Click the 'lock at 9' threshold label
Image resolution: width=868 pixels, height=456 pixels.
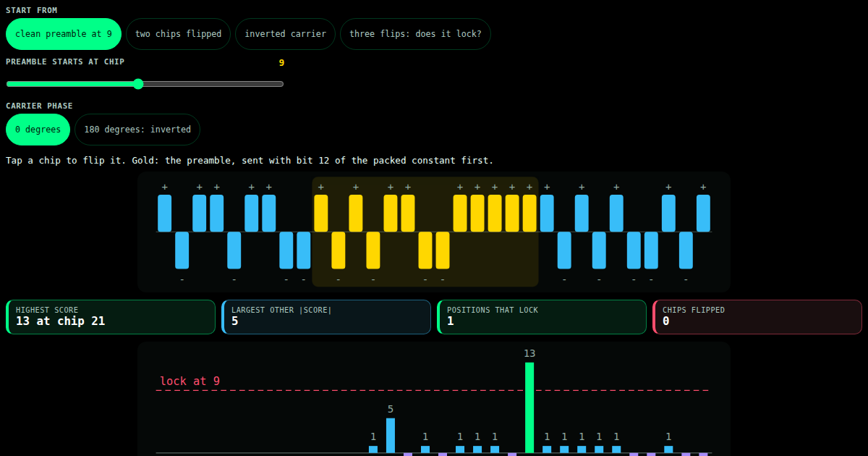(x=190, y=381)
